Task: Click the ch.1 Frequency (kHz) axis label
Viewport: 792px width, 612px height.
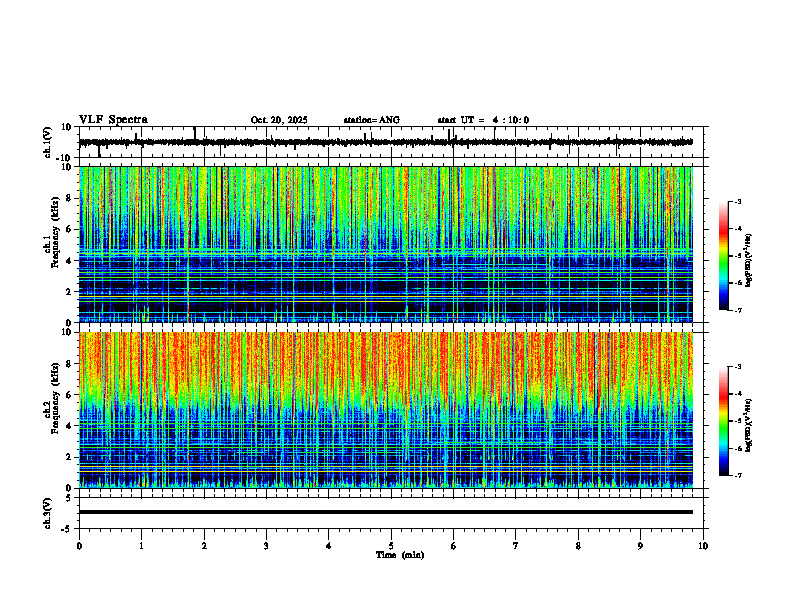Action: pyautogui.click(x=52, y=232)
